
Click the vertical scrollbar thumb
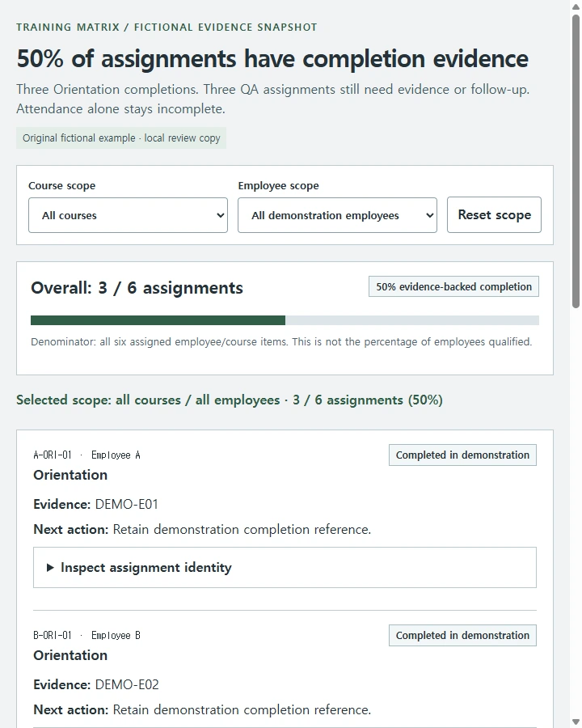pos(576,161)
